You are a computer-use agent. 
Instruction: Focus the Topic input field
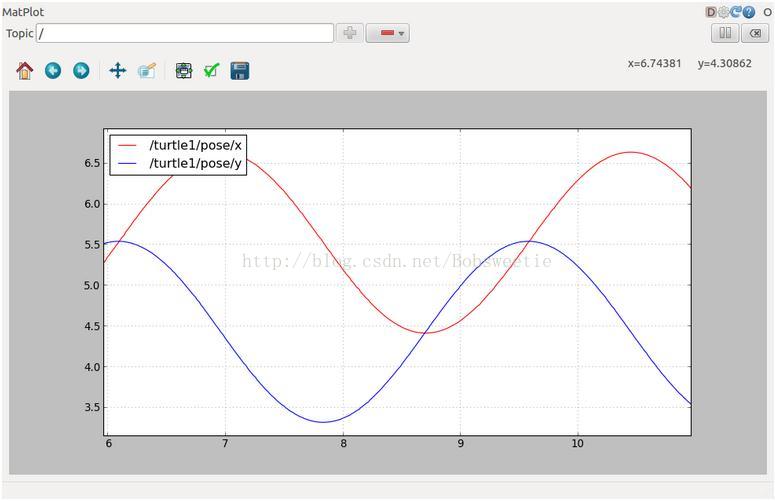185,33
